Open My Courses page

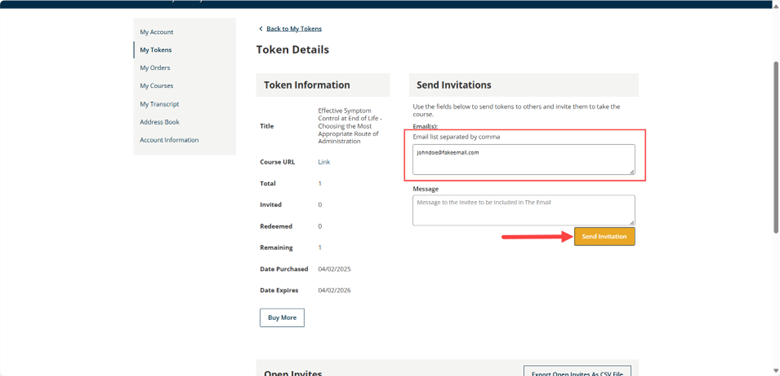[156, 86]
